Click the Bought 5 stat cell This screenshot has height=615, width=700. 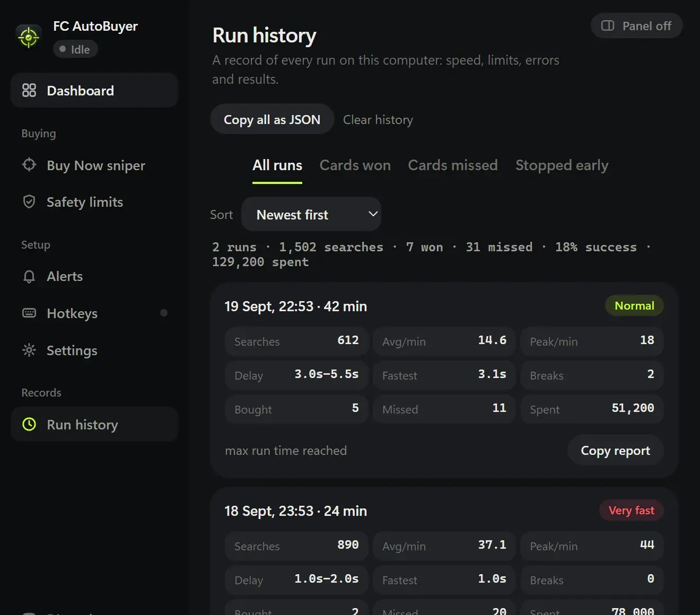tap(296, 409)
